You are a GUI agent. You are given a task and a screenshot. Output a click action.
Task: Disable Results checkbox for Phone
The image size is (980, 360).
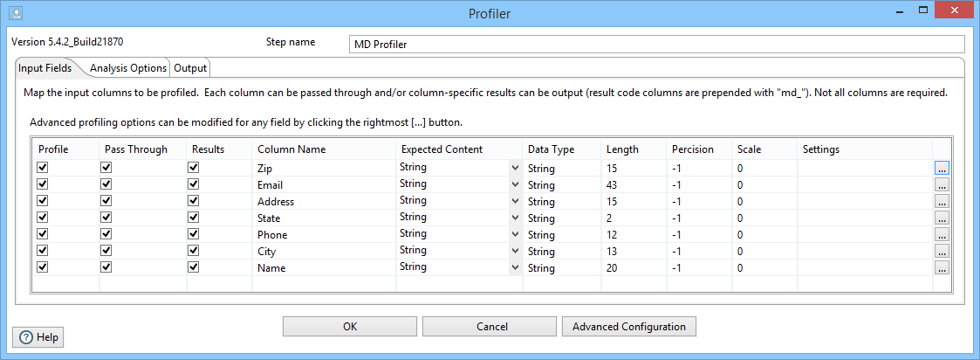coord(194,234)
